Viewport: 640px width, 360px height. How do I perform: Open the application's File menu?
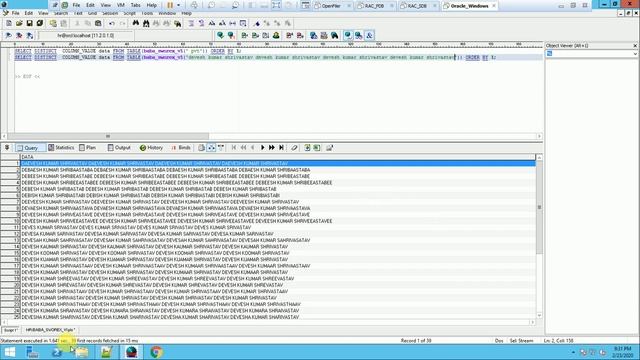15,13
